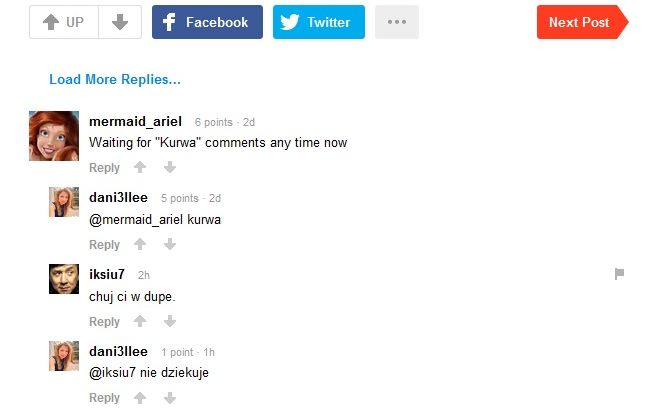Upvote dani3llee's "nie dziekuje" comment
This screenshot has height=411, width=652.
140,398
